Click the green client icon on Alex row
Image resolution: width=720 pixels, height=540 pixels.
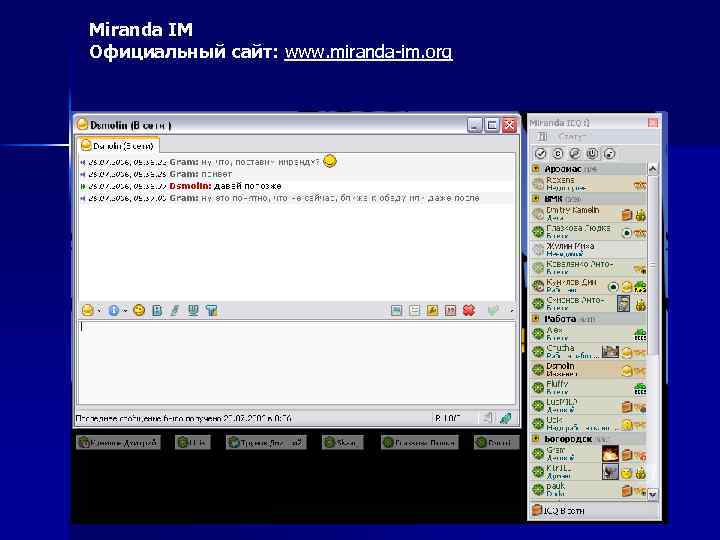[x=640, y=335]
